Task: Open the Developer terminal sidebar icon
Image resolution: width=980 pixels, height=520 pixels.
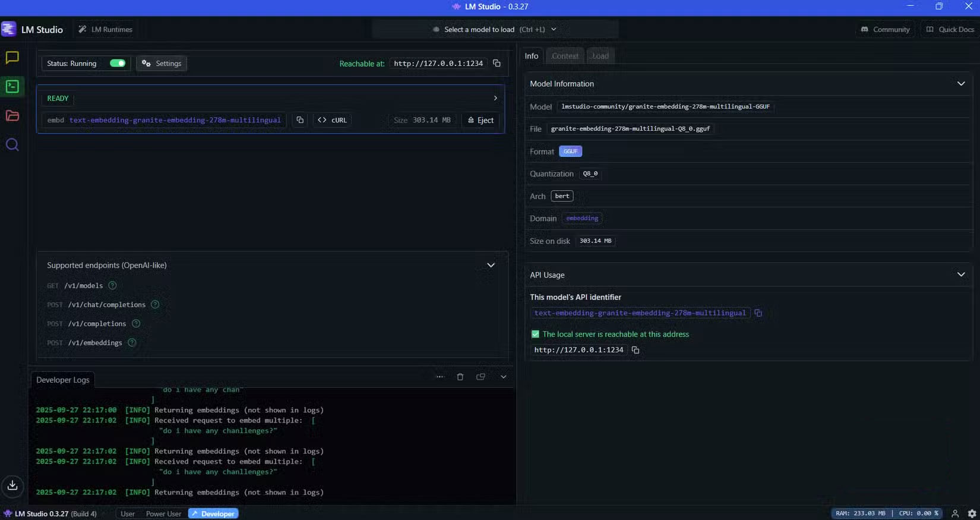Action: (12, 87)
